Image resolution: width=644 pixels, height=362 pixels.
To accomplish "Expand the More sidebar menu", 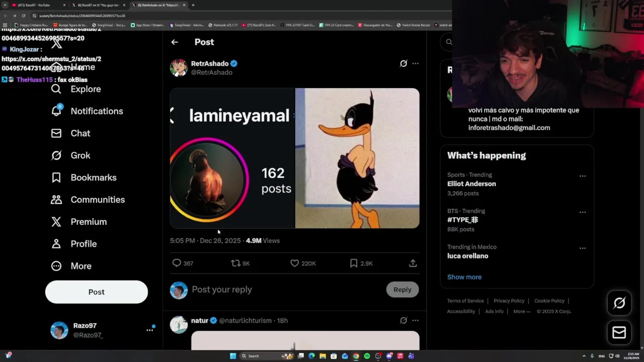I will pos(71,266).
